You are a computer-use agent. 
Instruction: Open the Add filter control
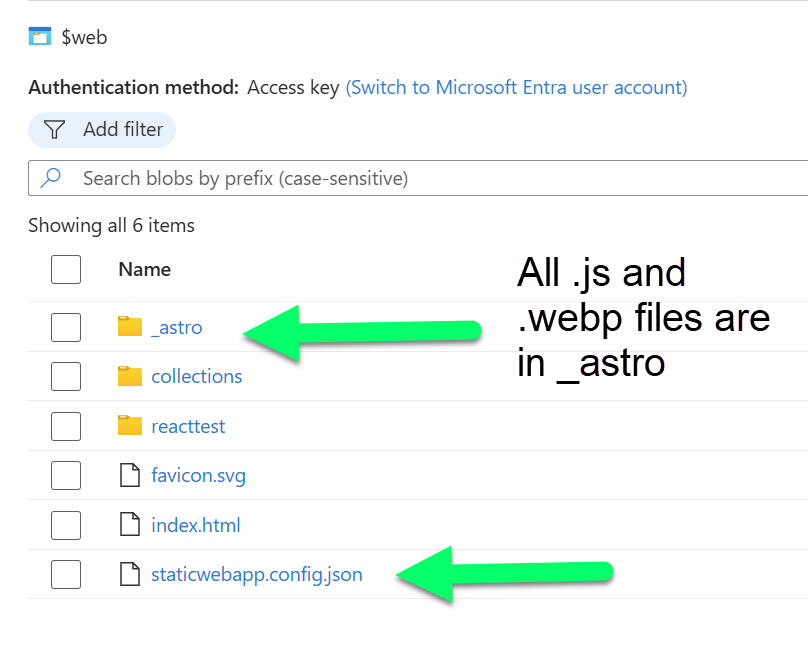(x=101, y=130)
